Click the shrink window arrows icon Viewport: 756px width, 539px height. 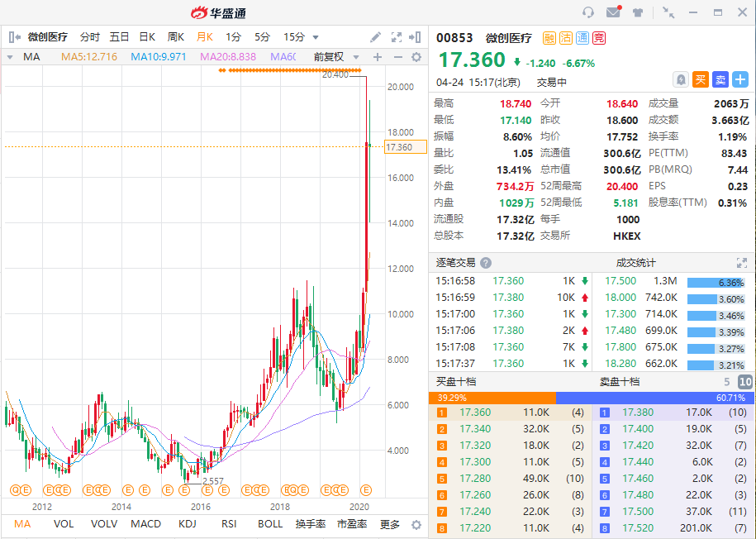pyautogui.click(x=668, y=12)
